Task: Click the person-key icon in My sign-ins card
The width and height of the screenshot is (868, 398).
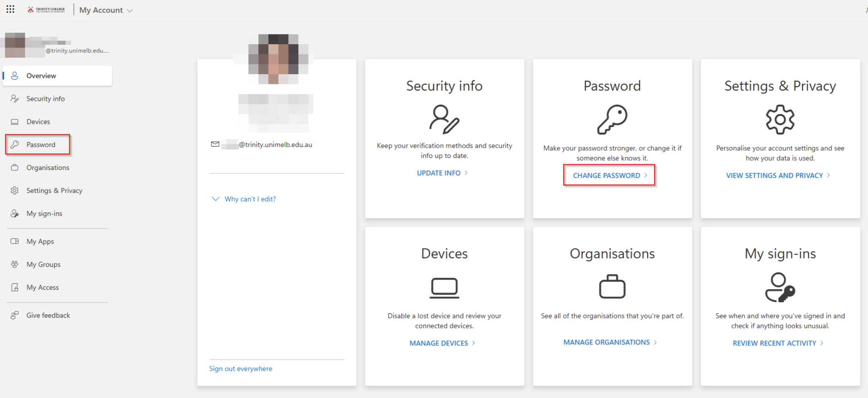Action: coord(780,287)
